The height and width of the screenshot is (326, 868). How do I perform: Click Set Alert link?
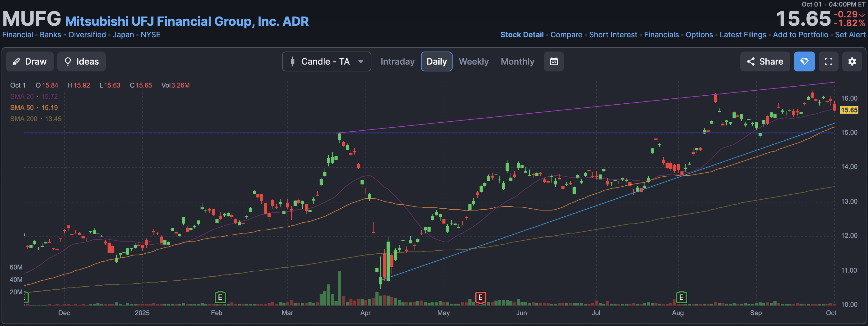pyautogui.click(x=850, y=35)
